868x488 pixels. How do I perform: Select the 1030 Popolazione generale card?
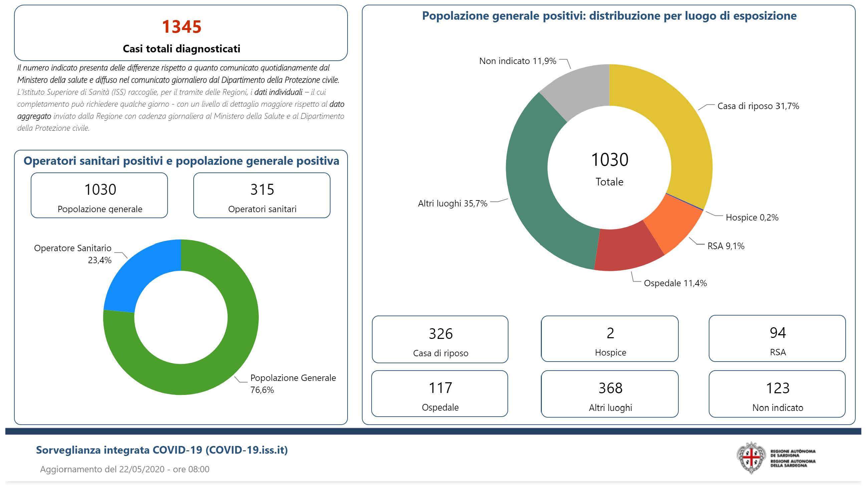tap(99, 196)
